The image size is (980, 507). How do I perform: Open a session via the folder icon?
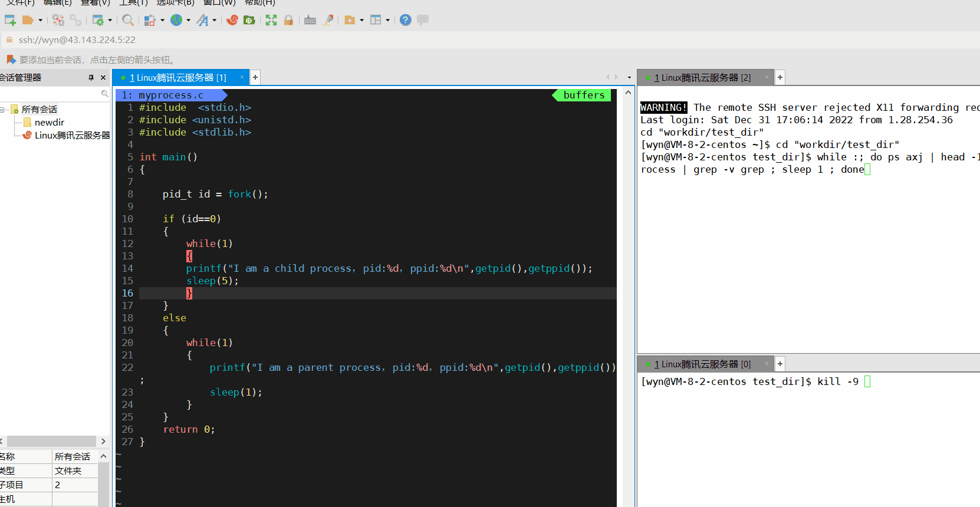pyautogui.click(x=27, y=20)
